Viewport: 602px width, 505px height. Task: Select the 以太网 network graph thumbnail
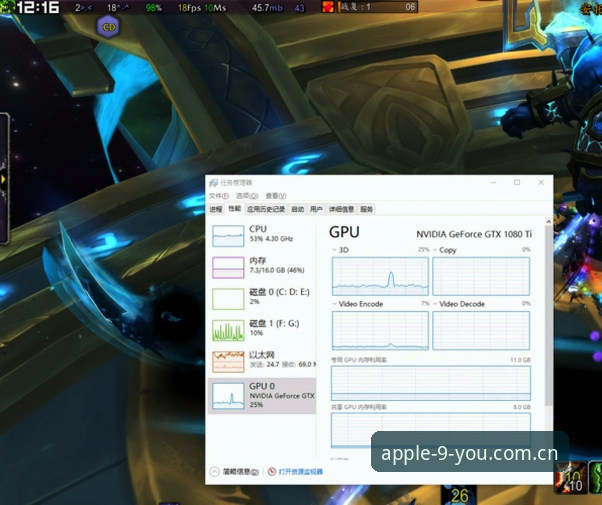pyautogui.click(x=228, y=362)
